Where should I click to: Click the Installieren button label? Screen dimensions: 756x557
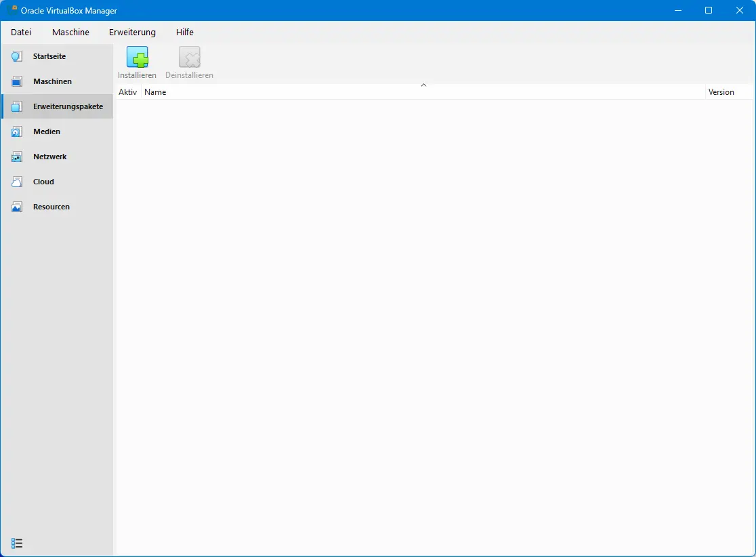[137, 75]
